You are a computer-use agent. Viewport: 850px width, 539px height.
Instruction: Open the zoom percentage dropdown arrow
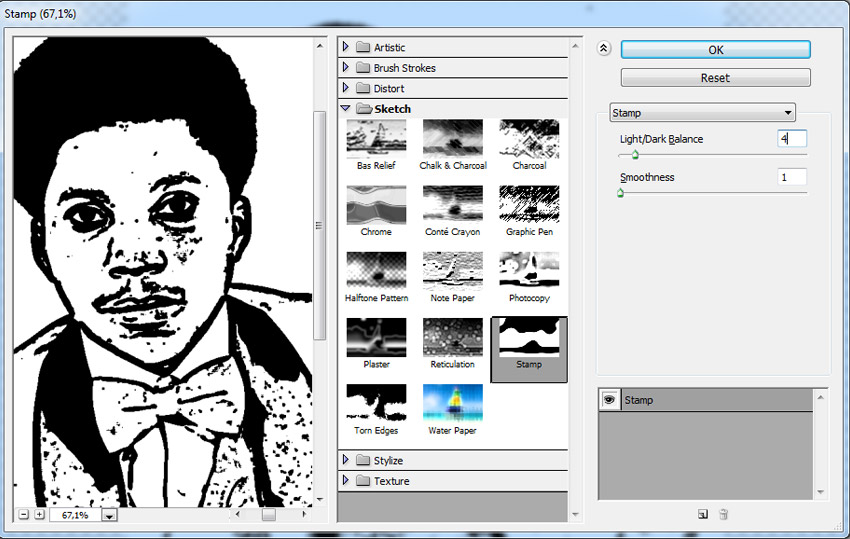point(109,515)
